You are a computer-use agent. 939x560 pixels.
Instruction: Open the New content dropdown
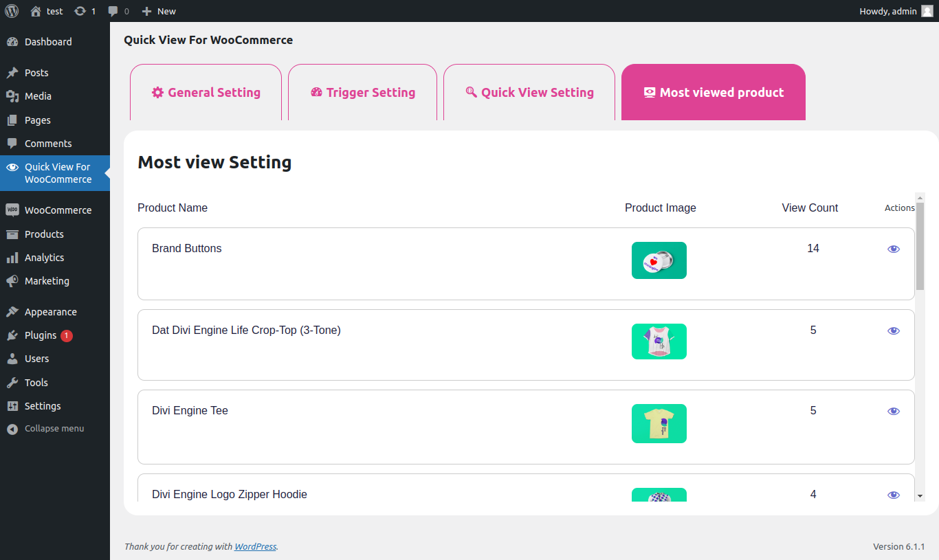pyautogui.click(x=159, y=11)
